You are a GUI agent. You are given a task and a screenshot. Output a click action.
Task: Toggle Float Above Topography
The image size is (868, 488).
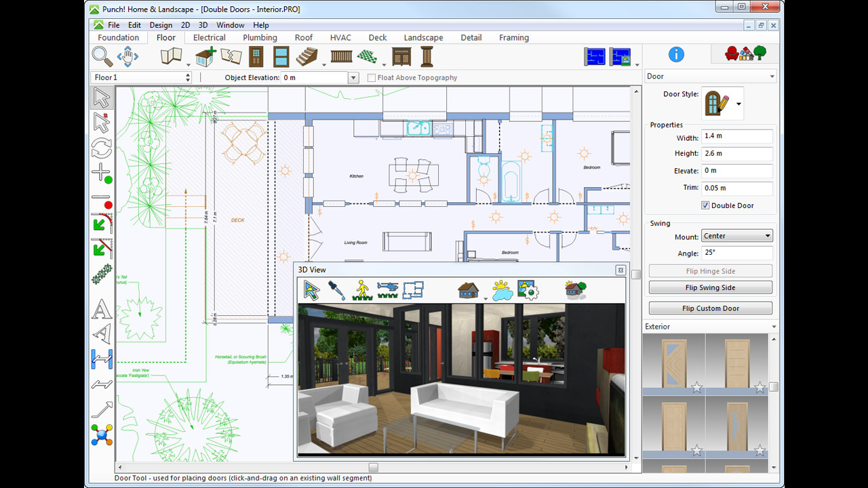pos(371,78)
